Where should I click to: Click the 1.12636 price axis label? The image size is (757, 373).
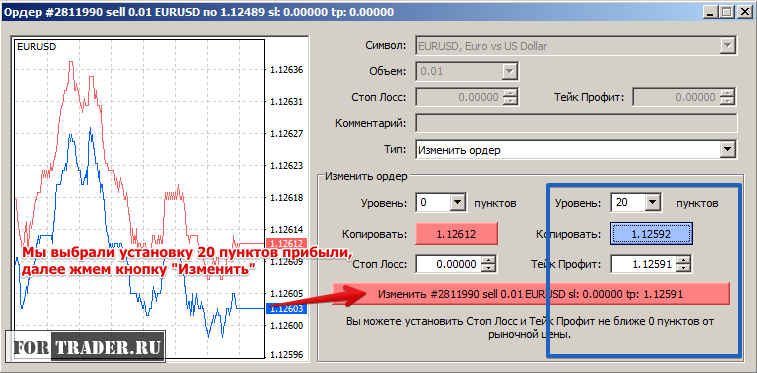287,70
